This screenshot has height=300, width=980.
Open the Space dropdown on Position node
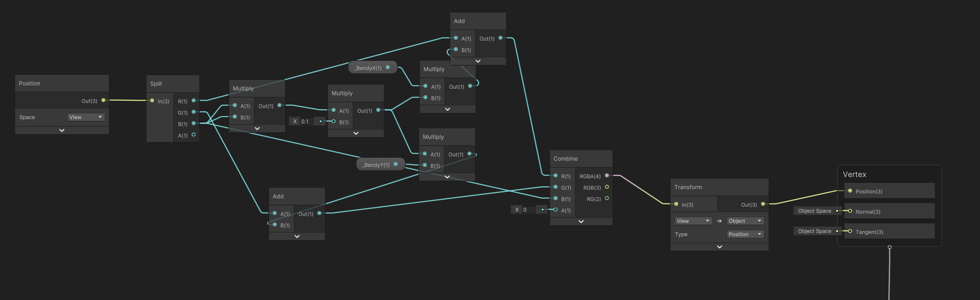[86, 117]
